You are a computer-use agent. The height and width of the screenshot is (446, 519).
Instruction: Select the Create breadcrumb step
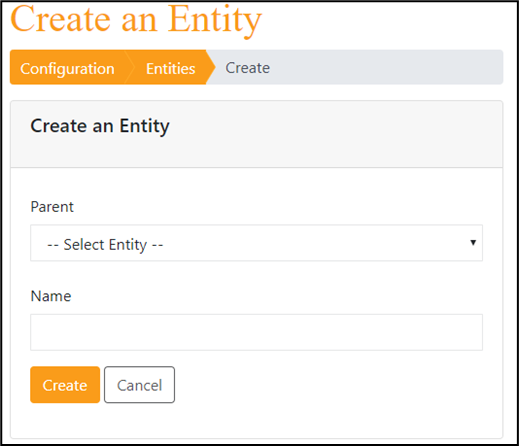pyautogui.click(x=247, y=68)
